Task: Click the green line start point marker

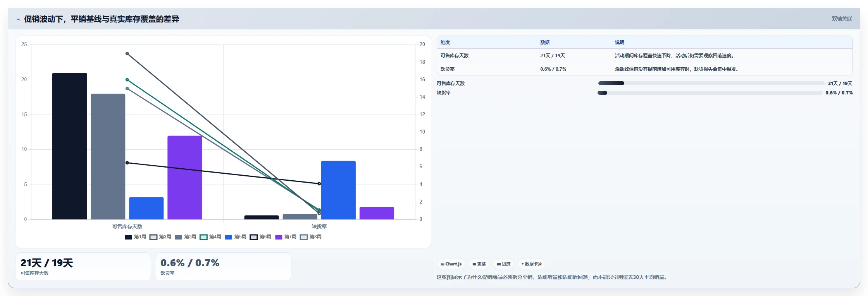Action: [x=127, y=80]
